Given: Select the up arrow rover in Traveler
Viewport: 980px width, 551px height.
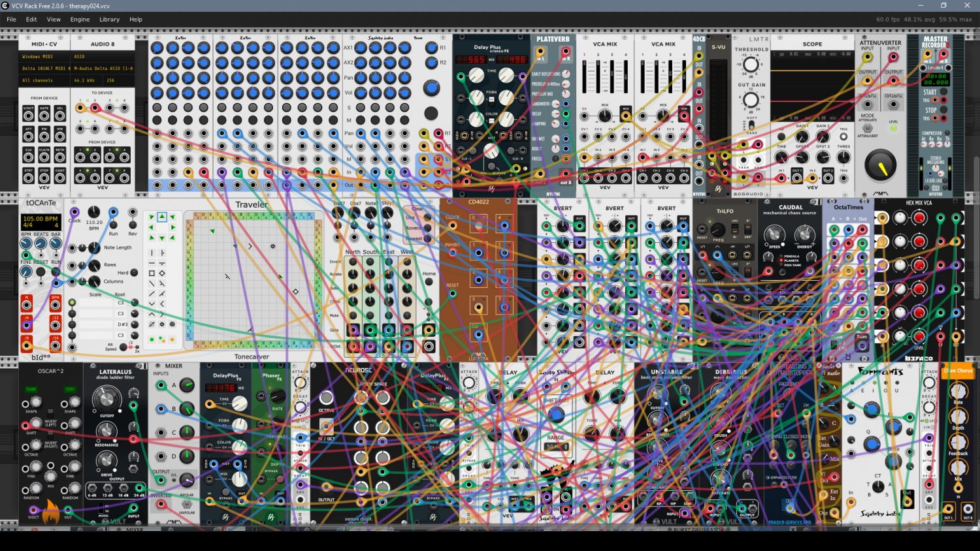Looking at the screenshot, I should (162, 217).
